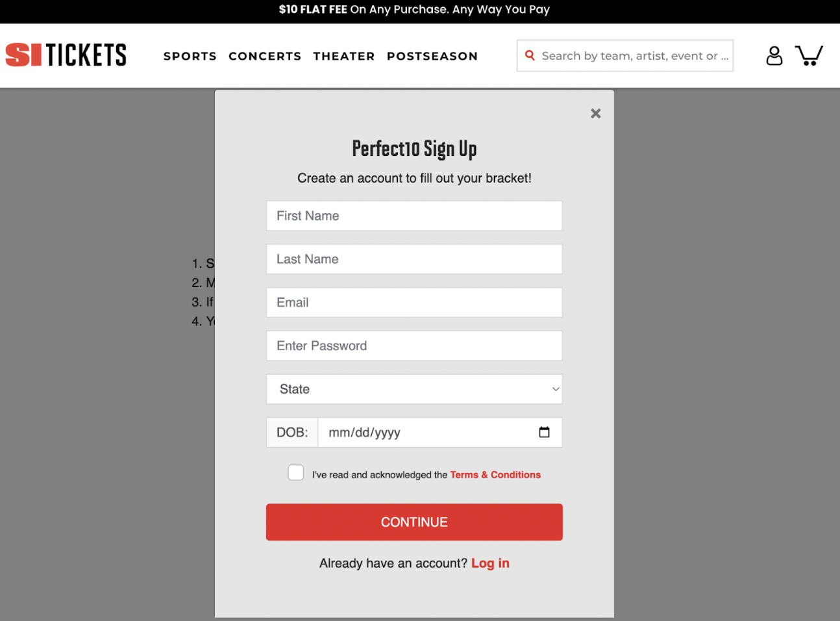Open the calendar picker on the DOB field
The image size is (840, 621).
[x=544, y=431]
